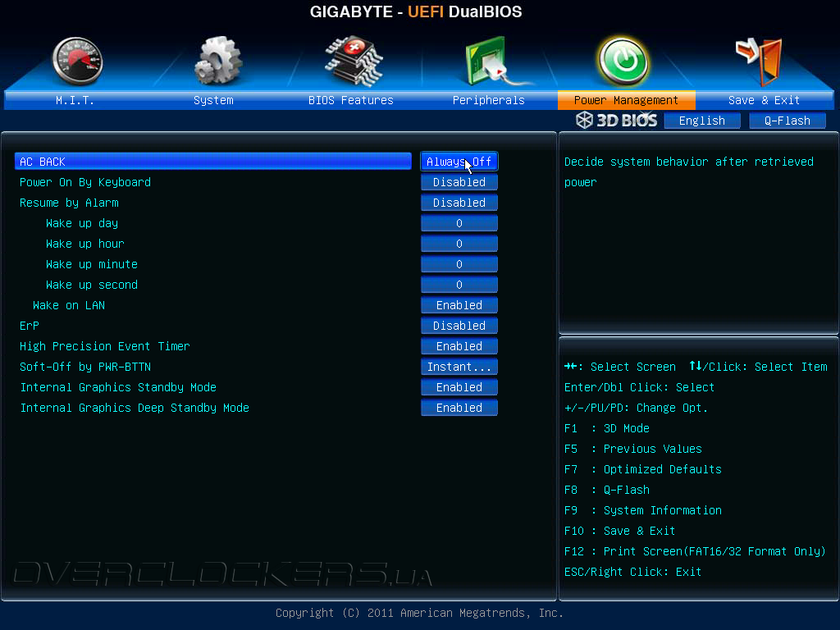840x630 pixels.
Task: Set the Wake up hour value field
Action: coord(459,244)
